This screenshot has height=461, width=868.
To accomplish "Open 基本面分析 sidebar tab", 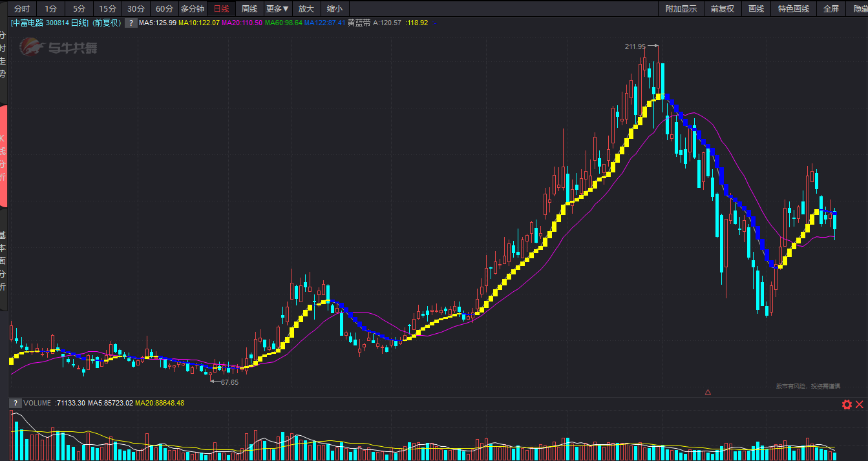I will [x=3, y=261].
